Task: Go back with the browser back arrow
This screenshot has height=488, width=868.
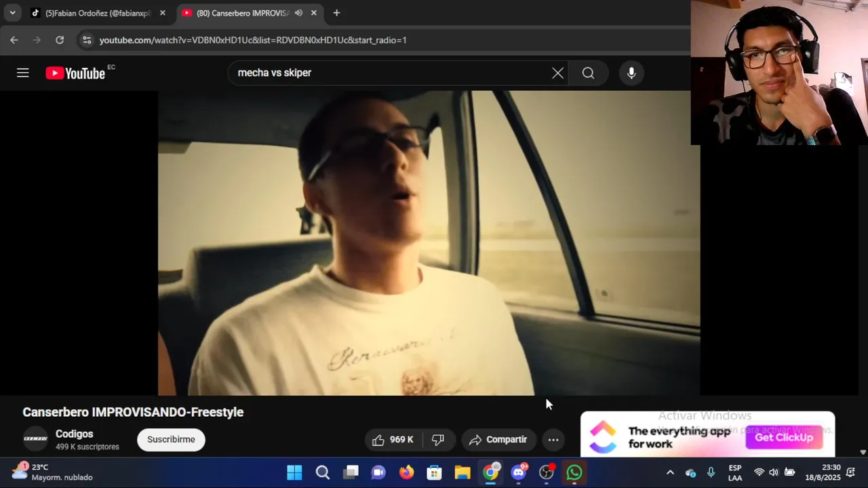Action: pyautogui.click(x=14, y=40)
